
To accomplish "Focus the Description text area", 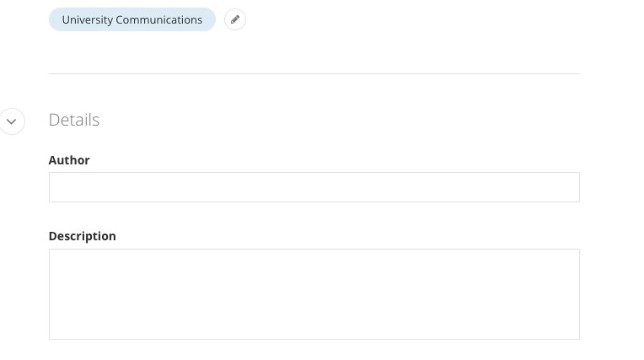I will click(314, 293).
